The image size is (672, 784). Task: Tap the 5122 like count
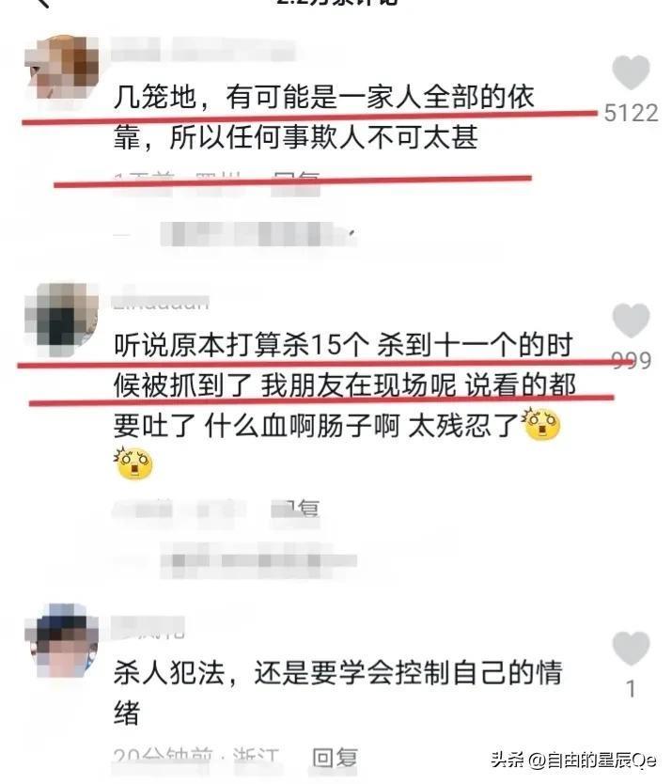pos(631,113)
